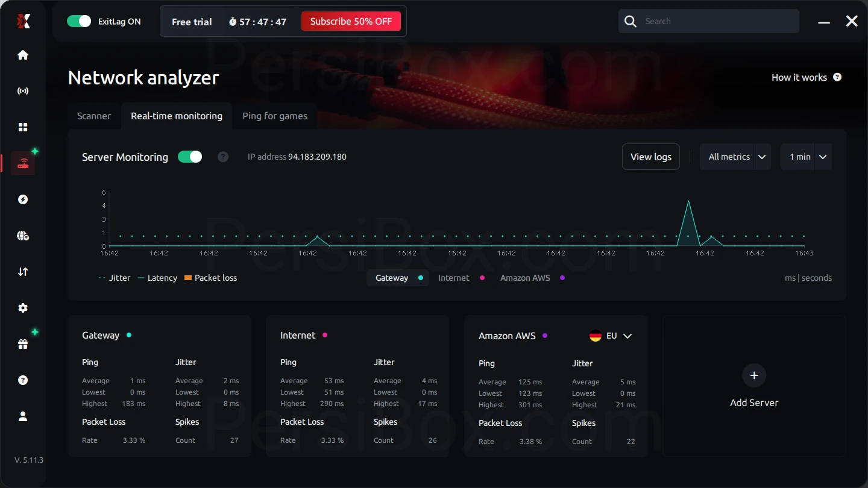The width and height of the screenshot is (868, 488).
Task: Select the Network analyzer router icon
Action: [23, 163]
